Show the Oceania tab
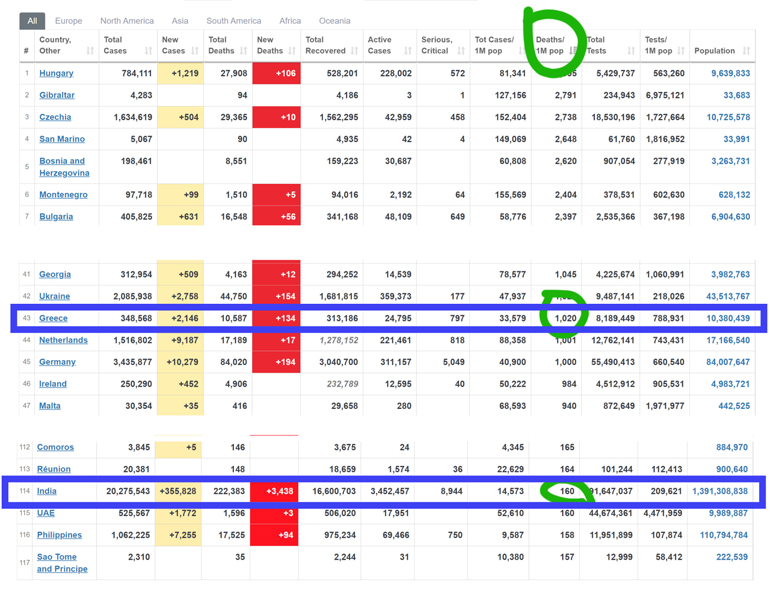770x592 pixels. pyautogui.click(x=334, y=20)
